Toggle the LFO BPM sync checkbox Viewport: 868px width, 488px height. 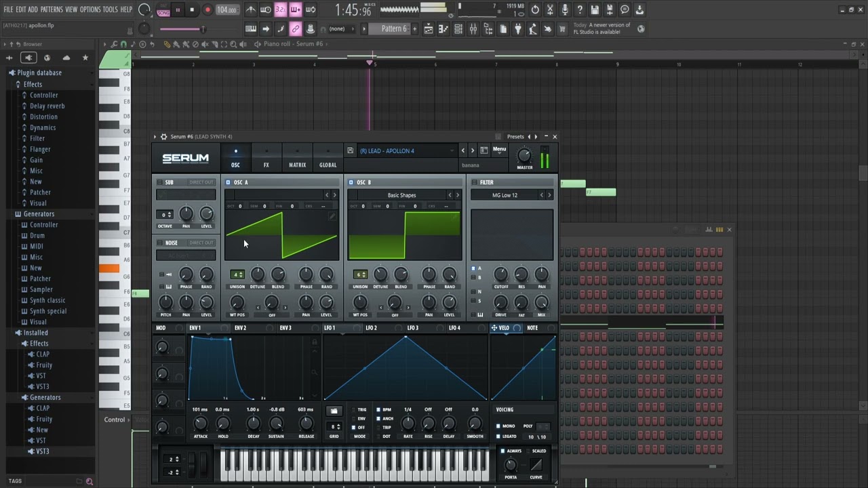click(x=379, y=410)
